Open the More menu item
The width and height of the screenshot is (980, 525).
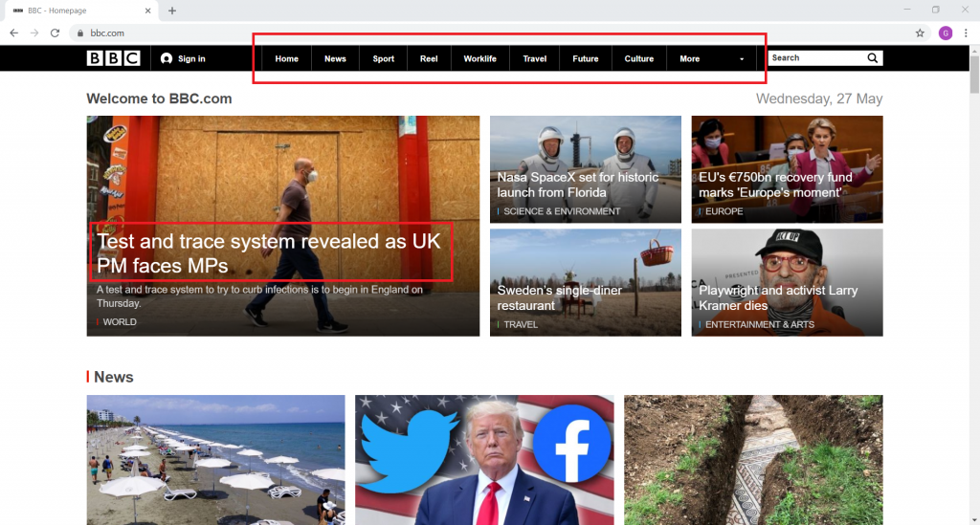(x=689, y=59)
